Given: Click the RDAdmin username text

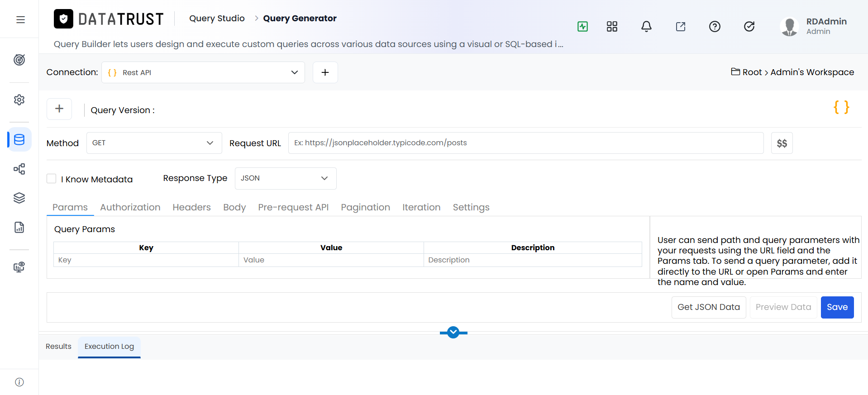Looking at the screenshot, I should (x=826, y=21).
